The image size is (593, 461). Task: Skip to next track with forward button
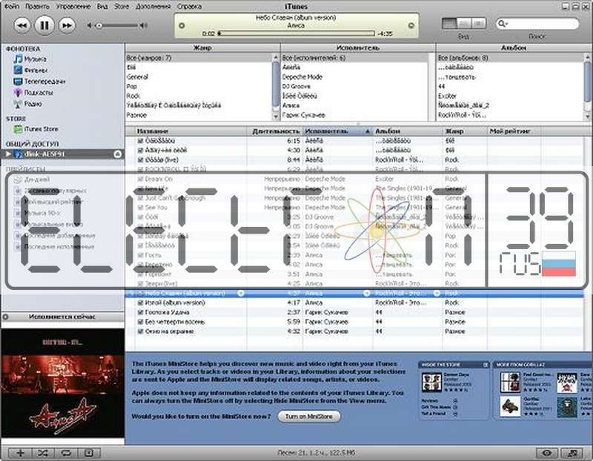(x=67, y=25)
